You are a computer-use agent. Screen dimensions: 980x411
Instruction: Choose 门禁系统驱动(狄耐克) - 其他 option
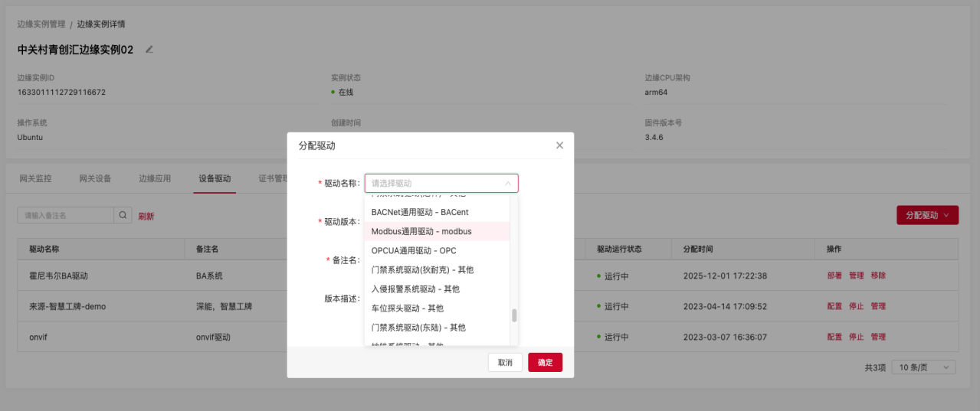click(437, 269)
